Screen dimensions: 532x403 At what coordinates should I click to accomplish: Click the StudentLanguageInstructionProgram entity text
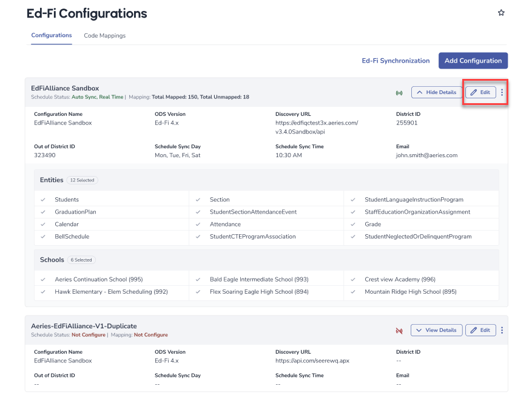click(414, 200)
